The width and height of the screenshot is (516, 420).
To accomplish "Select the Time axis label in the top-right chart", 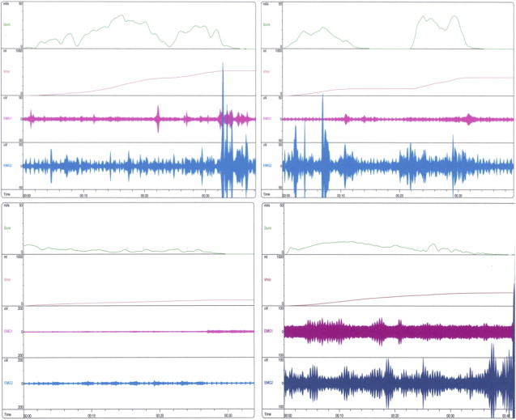I will [x=267, y=195].
